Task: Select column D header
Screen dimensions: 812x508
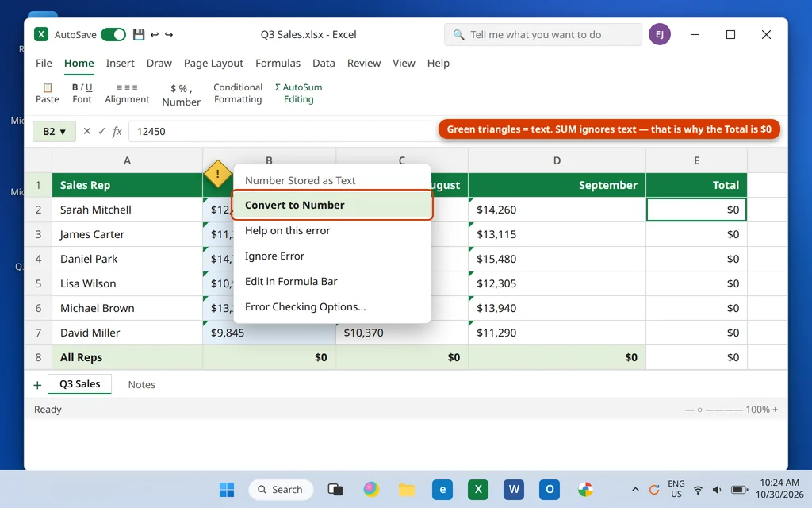Action: pyautogui.click(x=557, y=160)
